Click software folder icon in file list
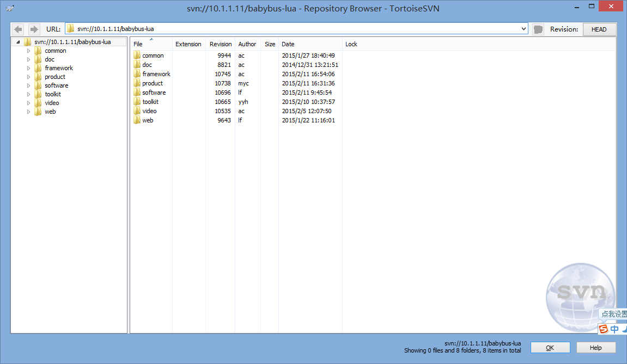627x364 pixels. (x=137, y=92)
